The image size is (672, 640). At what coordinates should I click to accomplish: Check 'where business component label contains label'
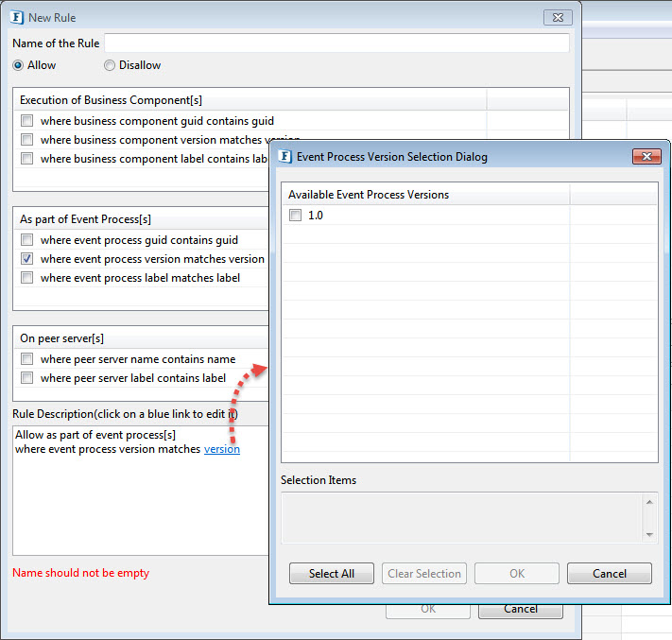pos(27,158)
